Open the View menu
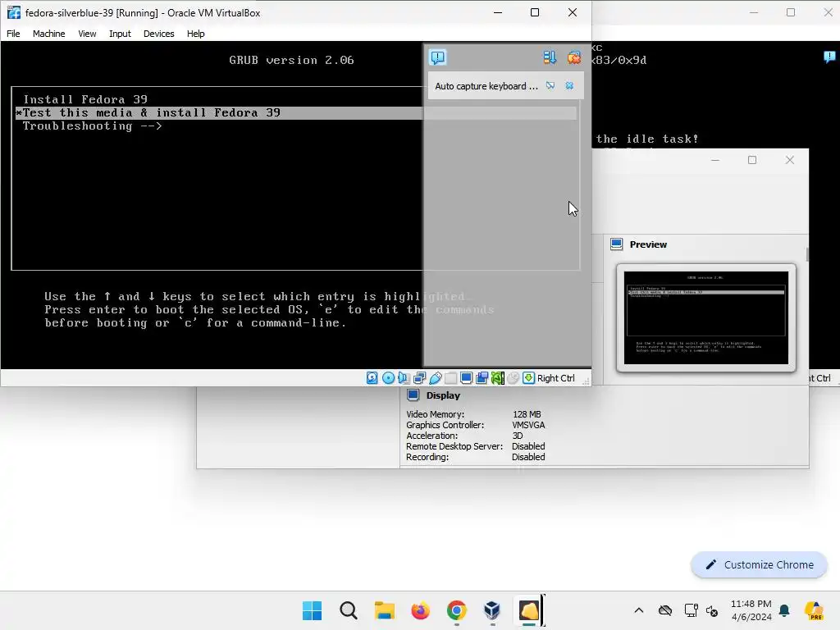Screen dimensions: 840x630 pyautogui.click(x=87, y=33)
